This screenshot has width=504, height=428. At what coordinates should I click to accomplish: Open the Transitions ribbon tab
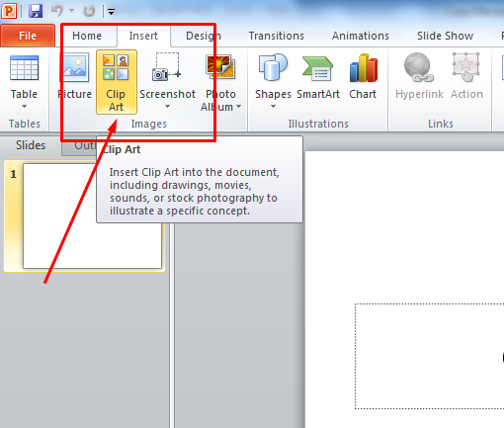[x=276, y=36]
